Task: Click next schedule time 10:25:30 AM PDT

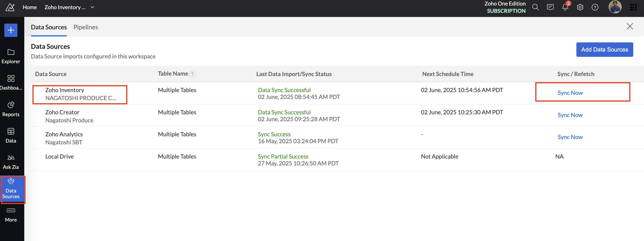Action: point(462,112)
